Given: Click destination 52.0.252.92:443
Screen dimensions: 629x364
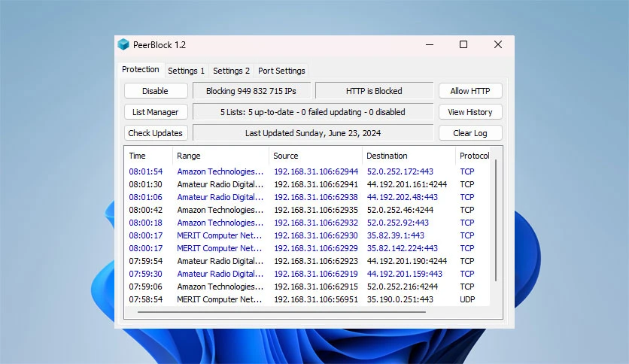Looking at the screenshot, I should tap(398, 223).
